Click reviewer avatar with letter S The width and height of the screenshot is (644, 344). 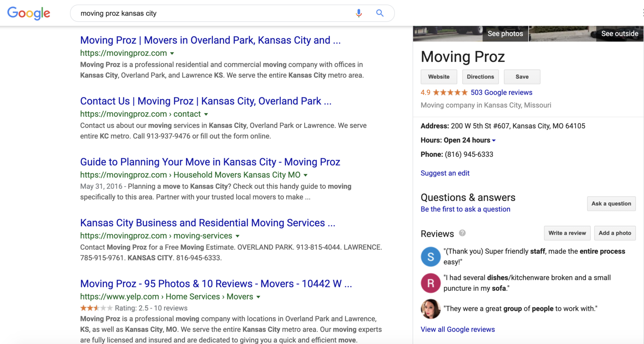click(431, 257)
